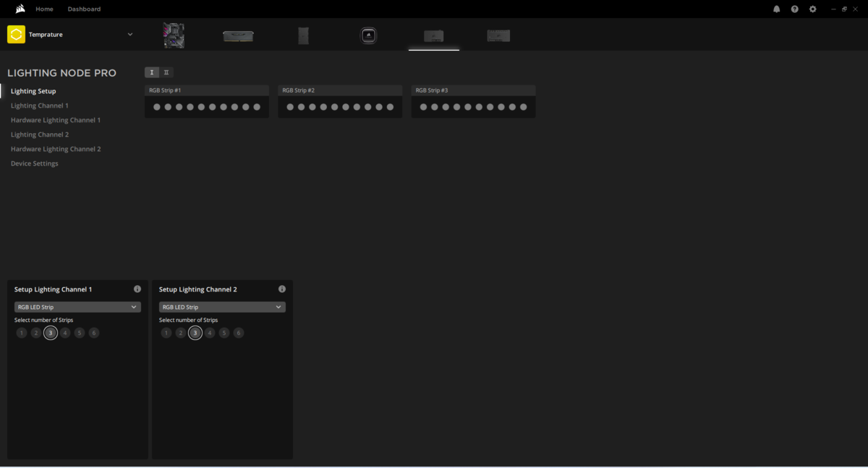
Task: Switch to channel I view button
Action: point(152,72)
